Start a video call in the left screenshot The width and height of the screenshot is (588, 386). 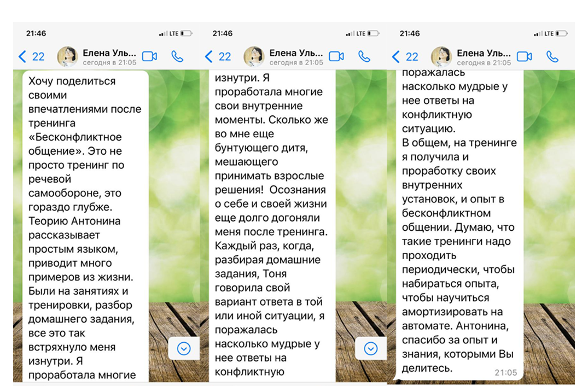tap(150, 56)
